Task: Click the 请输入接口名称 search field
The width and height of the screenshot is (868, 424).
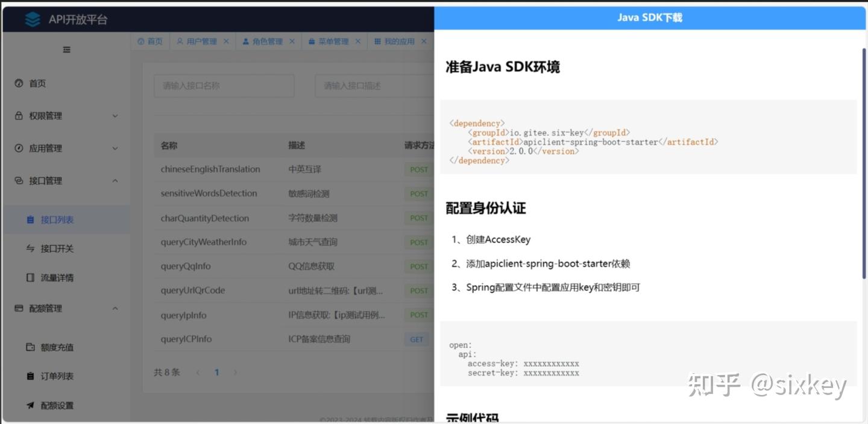Action: pyautogui.click(x=224, y=86)
